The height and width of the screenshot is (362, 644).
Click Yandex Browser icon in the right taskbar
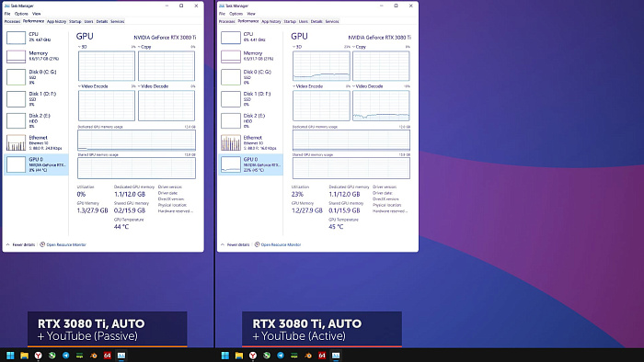coord(253,356)
